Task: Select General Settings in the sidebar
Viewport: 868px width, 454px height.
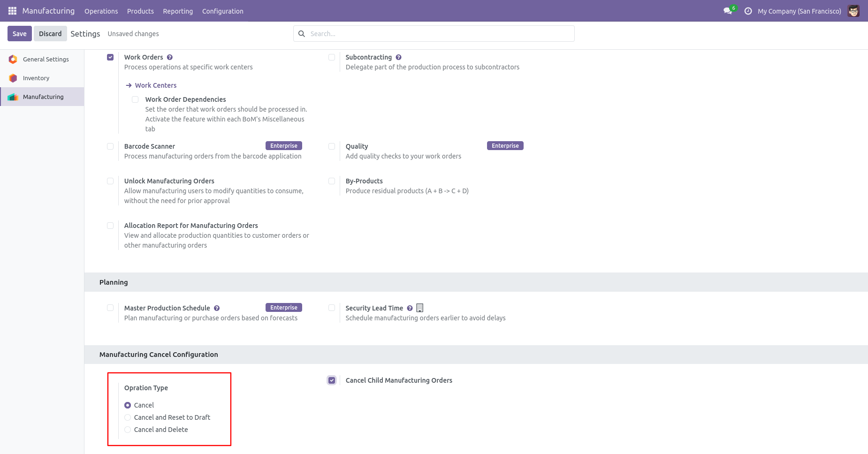Action: point(42,59)
